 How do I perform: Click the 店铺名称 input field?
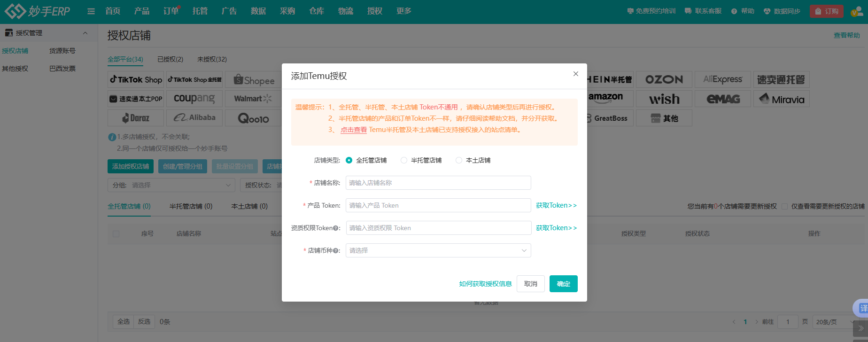pyautogui.click(x=438, y=183)
